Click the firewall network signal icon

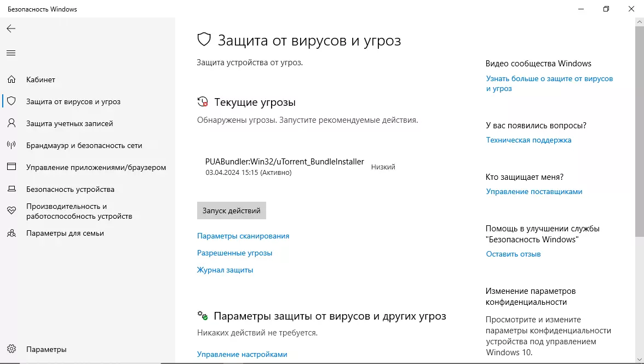pyautogui.click(x=12, y=145)
